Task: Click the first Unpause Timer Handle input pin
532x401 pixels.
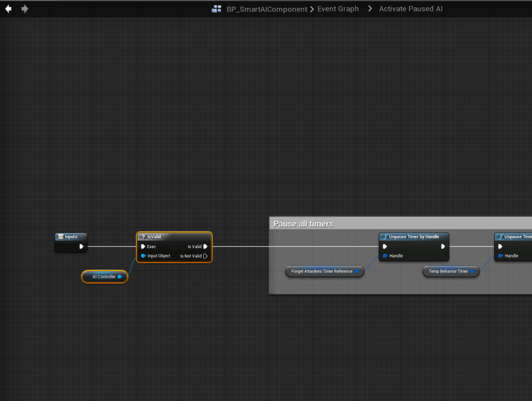Action: [x=385, y=256]
